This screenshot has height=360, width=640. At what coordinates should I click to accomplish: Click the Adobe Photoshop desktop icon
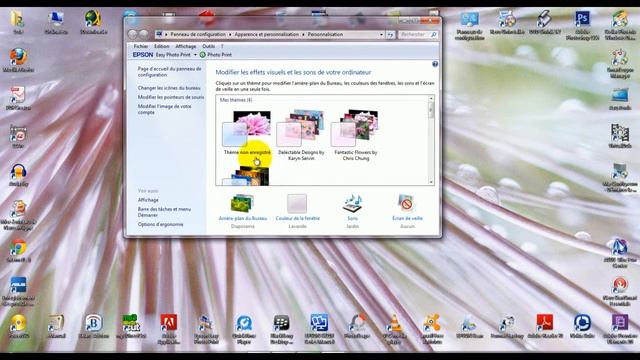[582, 24]
